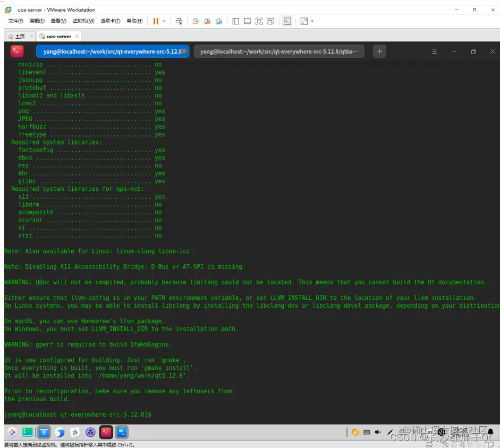Enter full screen mode
Viewport: 500px width, 448px height.
259,21
